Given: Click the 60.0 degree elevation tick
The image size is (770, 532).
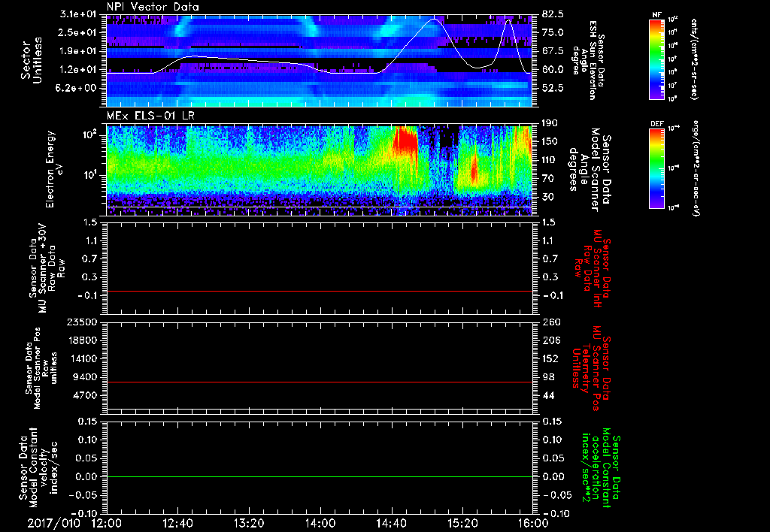Looking at the screenshot, I should [553, 70].
